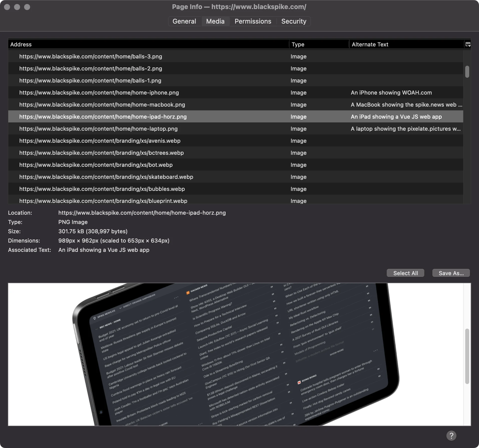The width and height of the screenshot is (479, 448).
Task: Open the help question mark button
Action: 451,436
